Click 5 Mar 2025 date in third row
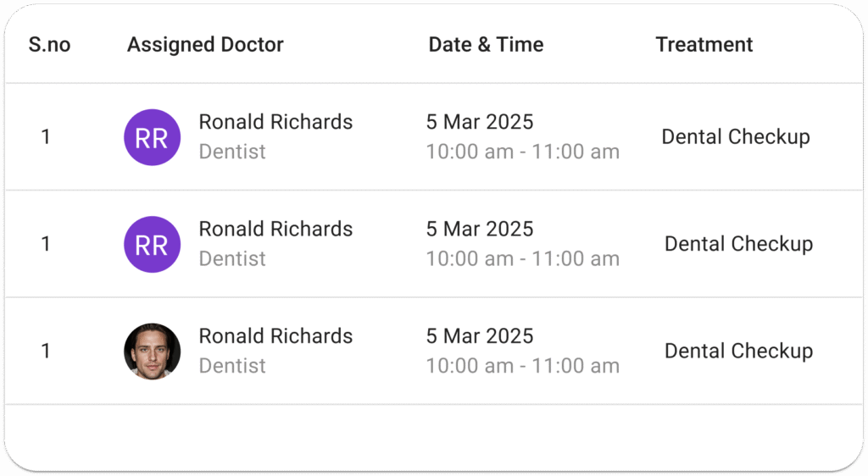Image resolution: width=868 pixels, height=476 pixels. pyautogui.click(x=480, y=336)
